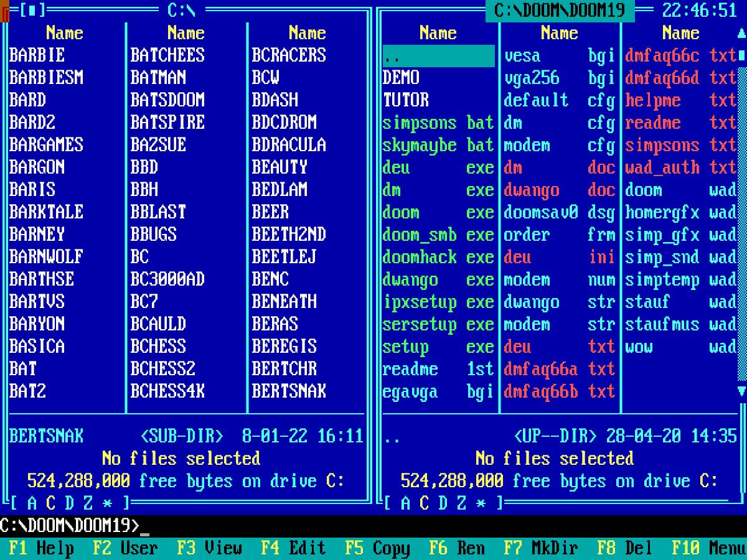This screenshot has width=747, height=560.
Task: Switch right panel to drive Z
Action: pos(462,503)
